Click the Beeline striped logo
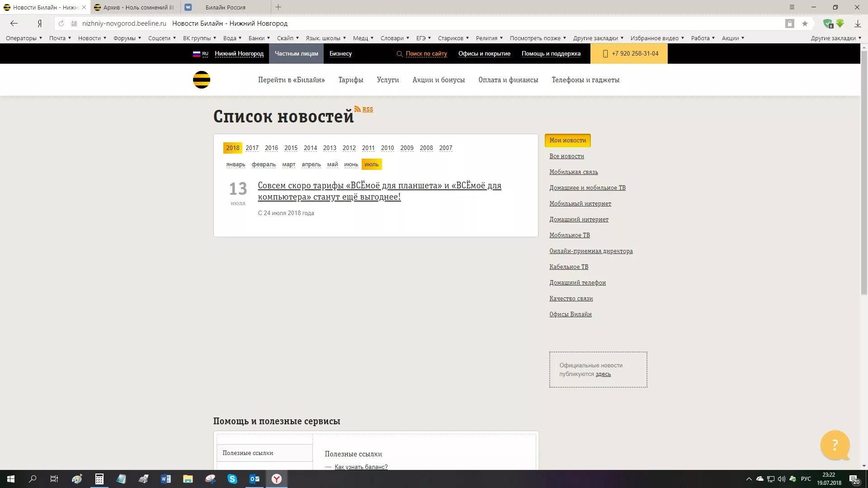Screen dimensions: 868x488 pos(202,80)
